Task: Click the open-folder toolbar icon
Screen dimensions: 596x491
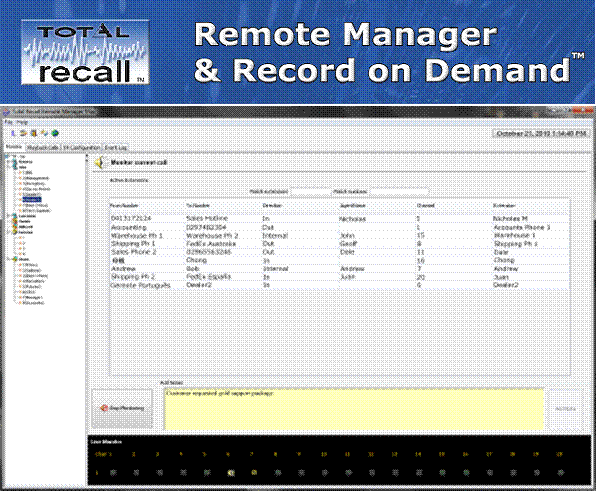Action: click(24, 133)
